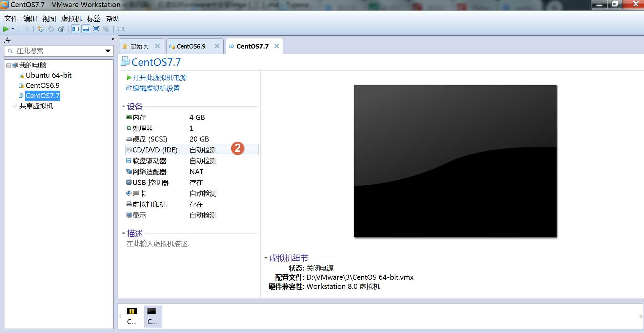Select the paused VM thumbnail in bottom bar
The image size is (644, 333).
(132, 316)
